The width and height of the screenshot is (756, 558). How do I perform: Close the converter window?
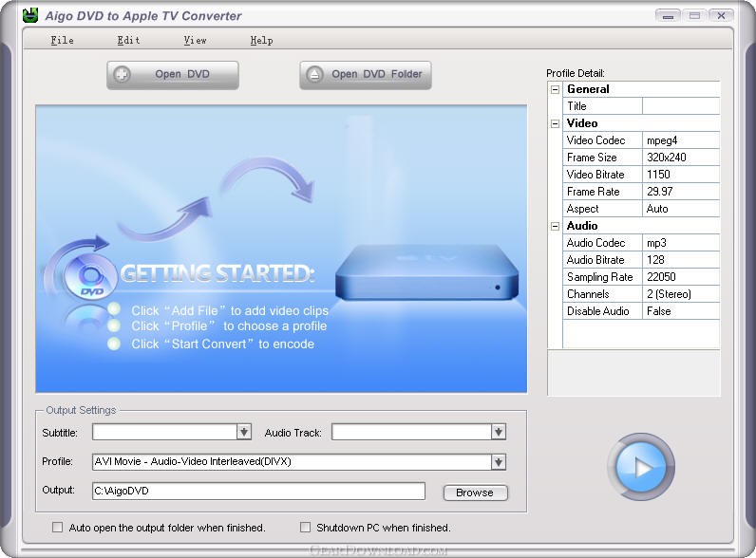click(721, 16)
